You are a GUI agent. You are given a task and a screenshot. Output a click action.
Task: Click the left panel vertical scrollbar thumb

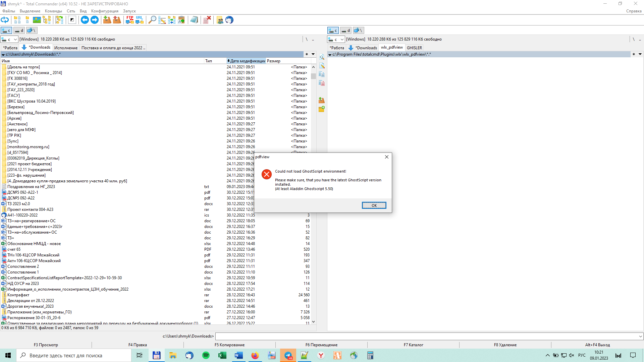tap(313, 76)
